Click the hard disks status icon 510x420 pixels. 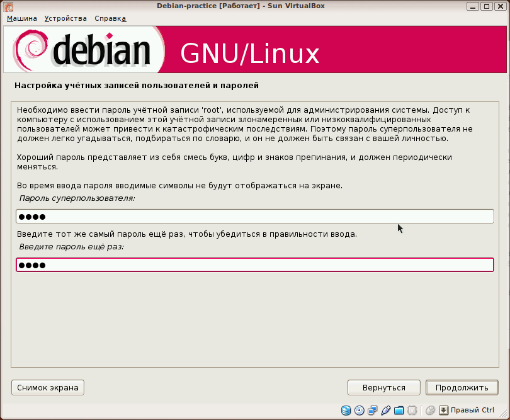[x=346, y=410]
